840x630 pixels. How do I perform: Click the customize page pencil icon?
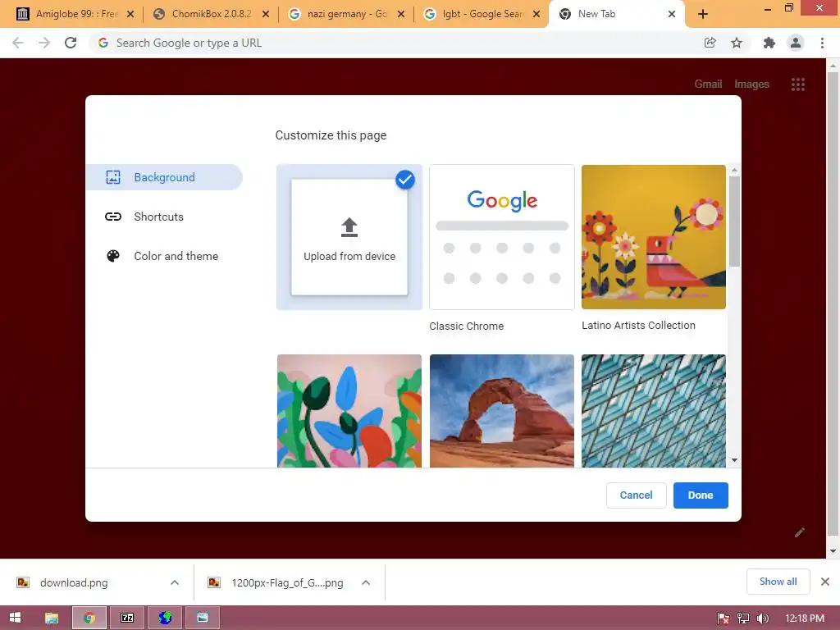point(800,532)
